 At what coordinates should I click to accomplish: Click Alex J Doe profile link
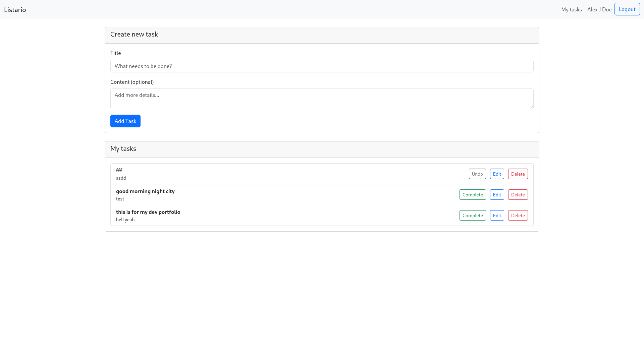[x=599, y=10]
